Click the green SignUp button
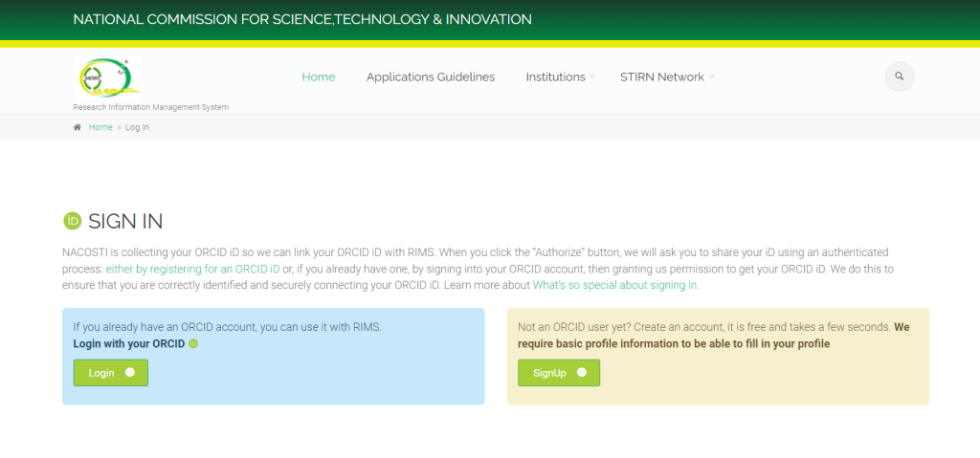 pos(559,373)
